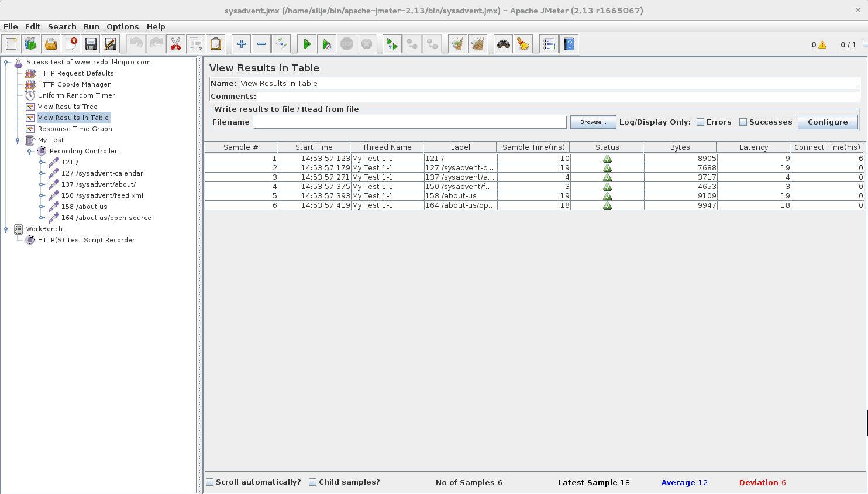This screenshot has width=868, height=494.
Task: Enable the Successes checkbox
Action: pyautogui.click(x=743, y=122)
